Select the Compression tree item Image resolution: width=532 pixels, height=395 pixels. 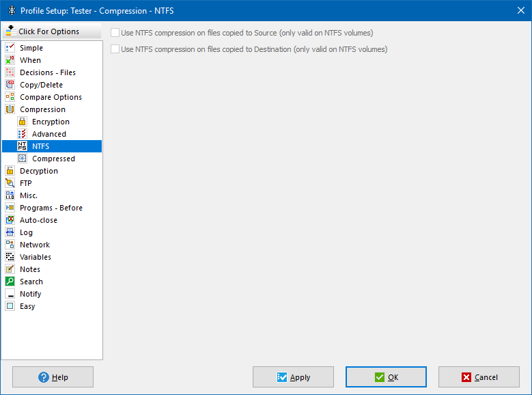(42, 109)
